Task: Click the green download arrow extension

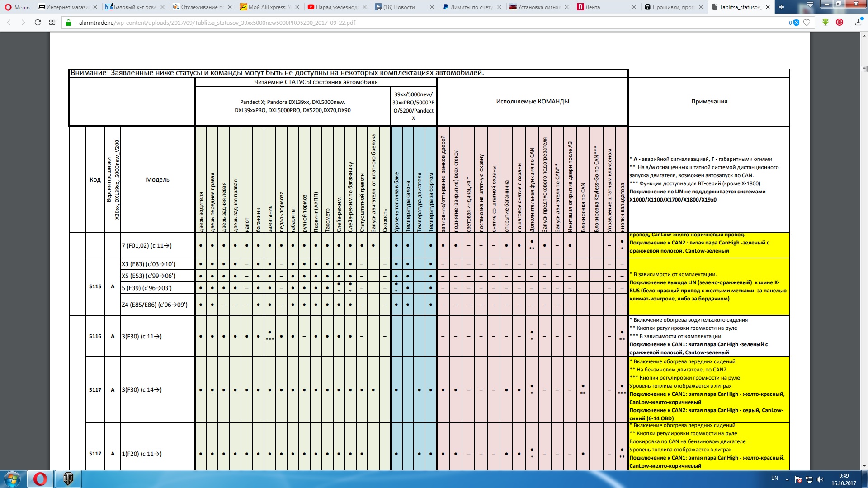Action: (826, 22)
